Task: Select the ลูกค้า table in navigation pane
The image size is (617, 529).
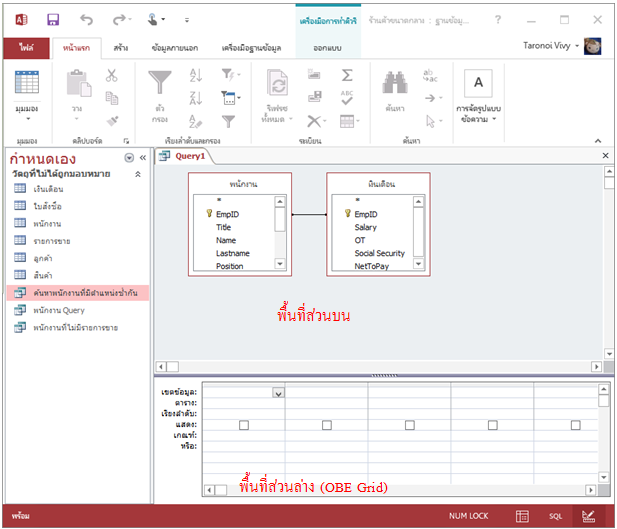Action: point(42,258)
